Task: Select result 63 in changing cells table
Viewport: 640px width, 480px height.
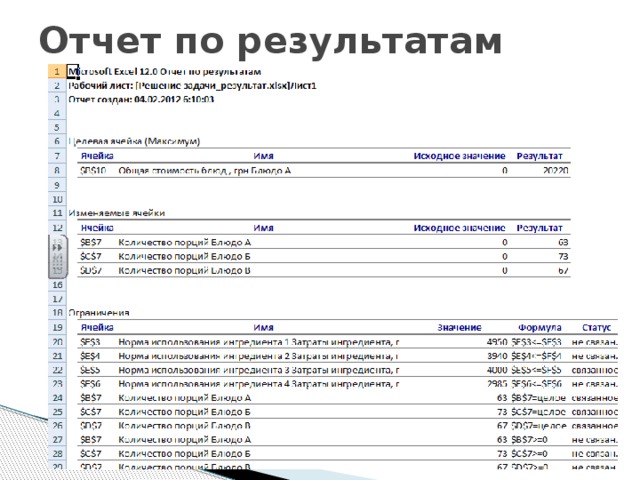Action: tap(563, 242)
